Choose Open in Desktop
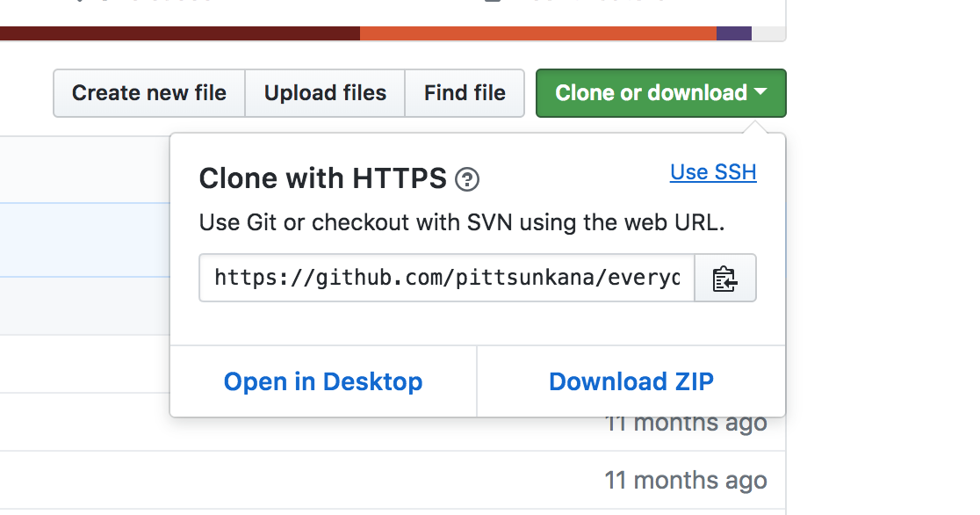980x515 pixels. click(323, 381)
